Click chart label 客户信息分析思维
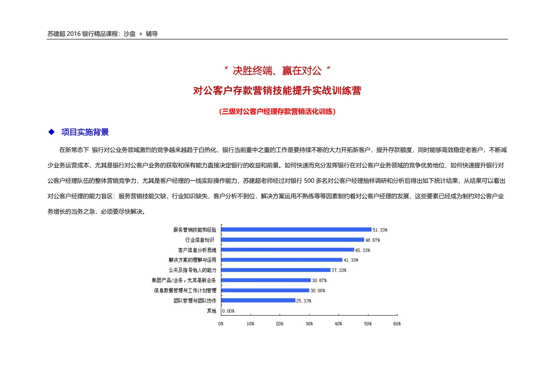 [x=197, y=250]
